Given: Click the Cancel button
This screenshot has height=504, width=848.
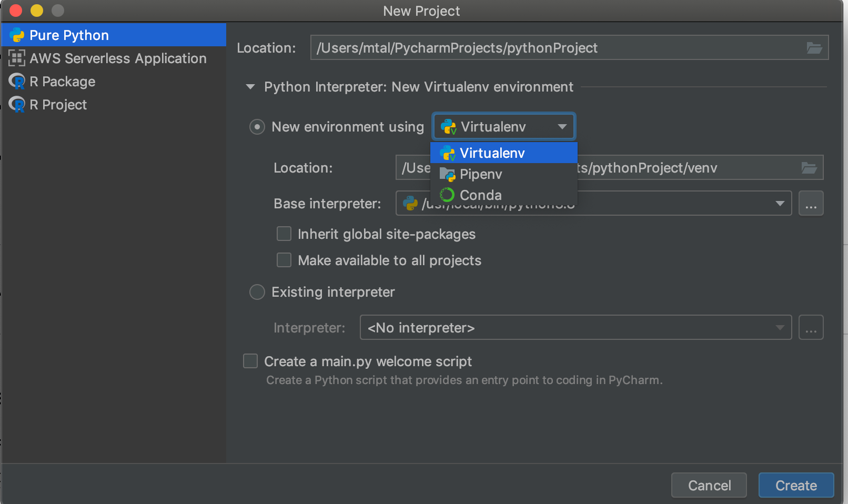Looking at the screenshot, I should click(x=709, y=485).
